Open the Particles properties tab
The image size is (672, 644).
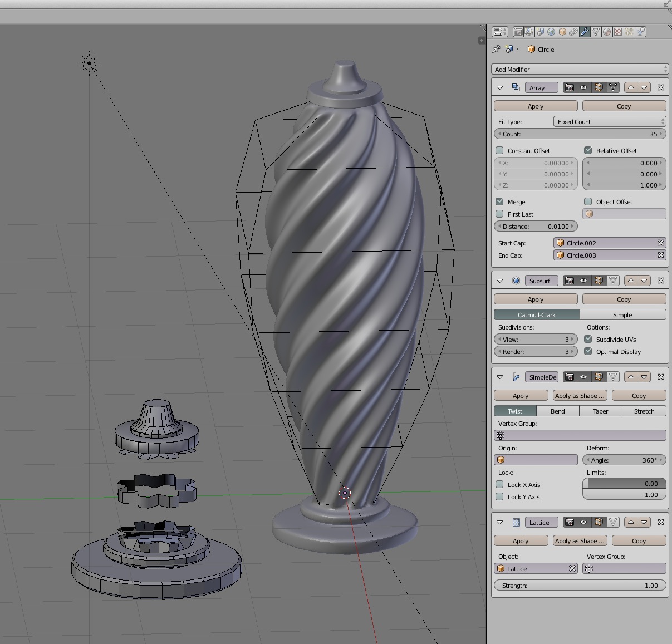point(629,32)
